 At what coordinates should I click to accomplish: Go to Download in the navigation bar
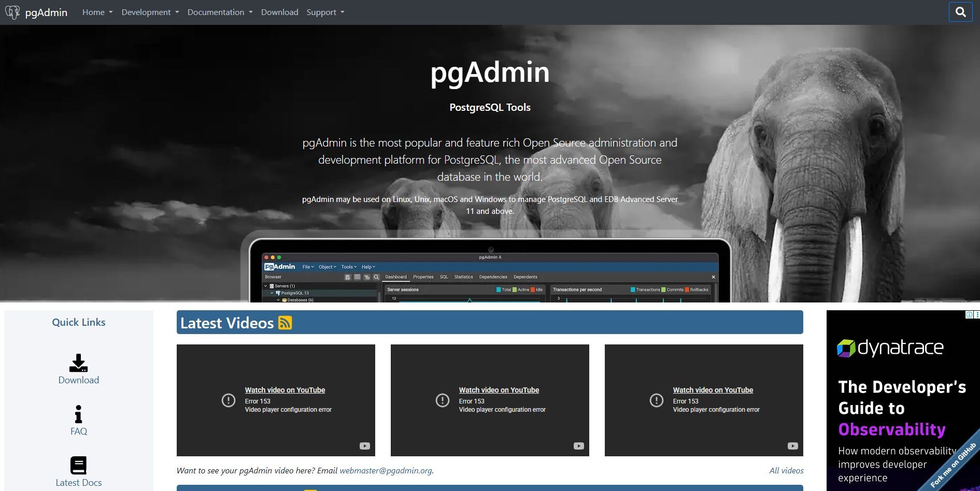click(279, 12)
